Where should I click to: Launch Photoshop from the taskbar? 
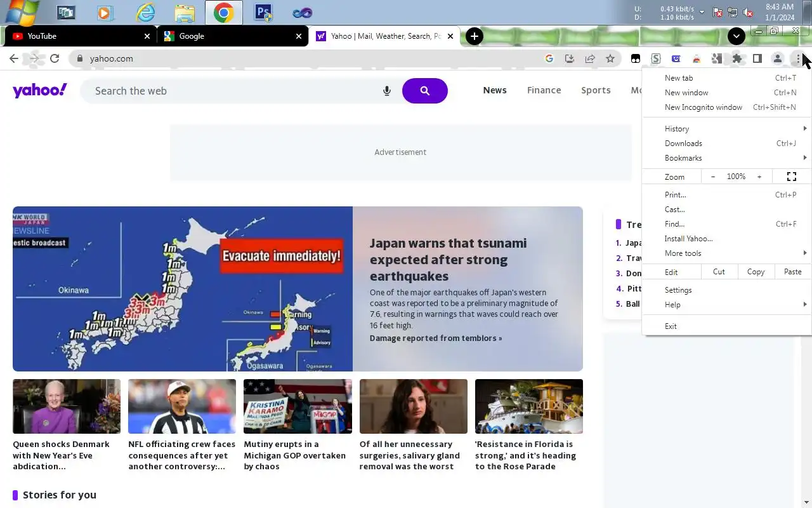coord(263,12)
